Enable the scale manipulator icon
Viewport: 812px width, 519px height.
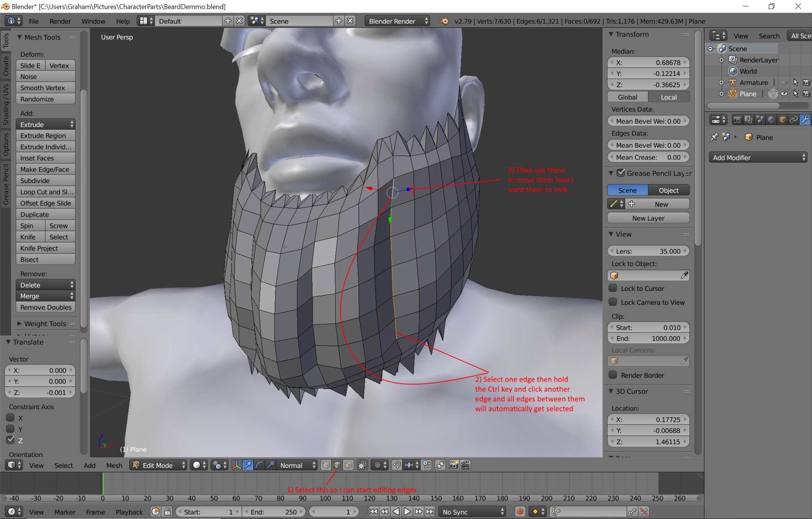[x=270, y=465]
